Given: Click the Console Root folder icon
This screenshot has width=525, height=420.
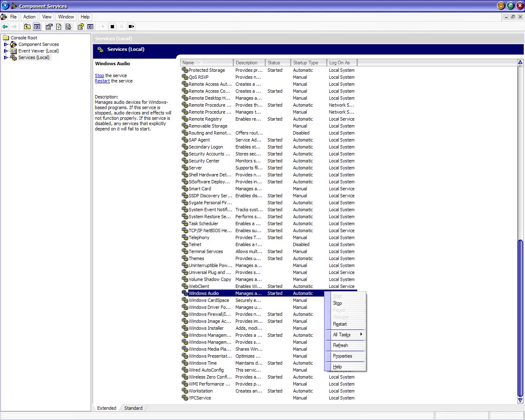Looking at the screenshot, I should pos(6,38).
